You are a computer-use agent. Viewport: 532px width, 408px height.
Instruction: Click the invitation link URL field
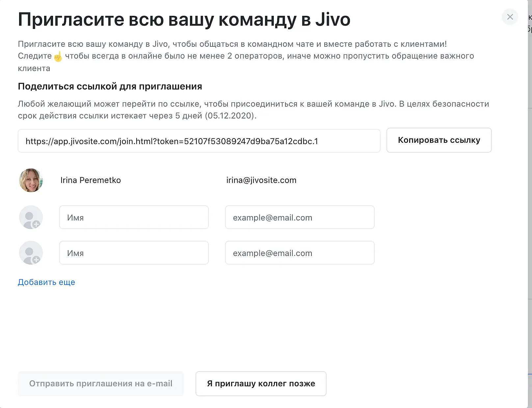[199, 141]
